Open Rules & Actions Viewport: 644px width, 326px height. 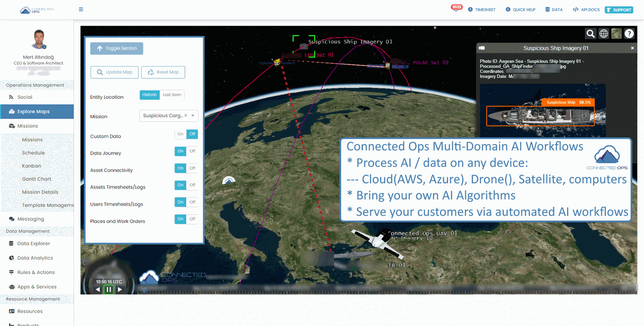click(x=36, y=272)
